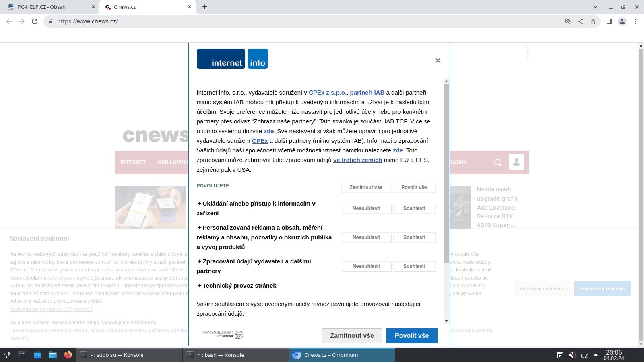Switch to bash Konsole taskbar entry
This screenshot has width=644, height=362.
click(235, 355)
